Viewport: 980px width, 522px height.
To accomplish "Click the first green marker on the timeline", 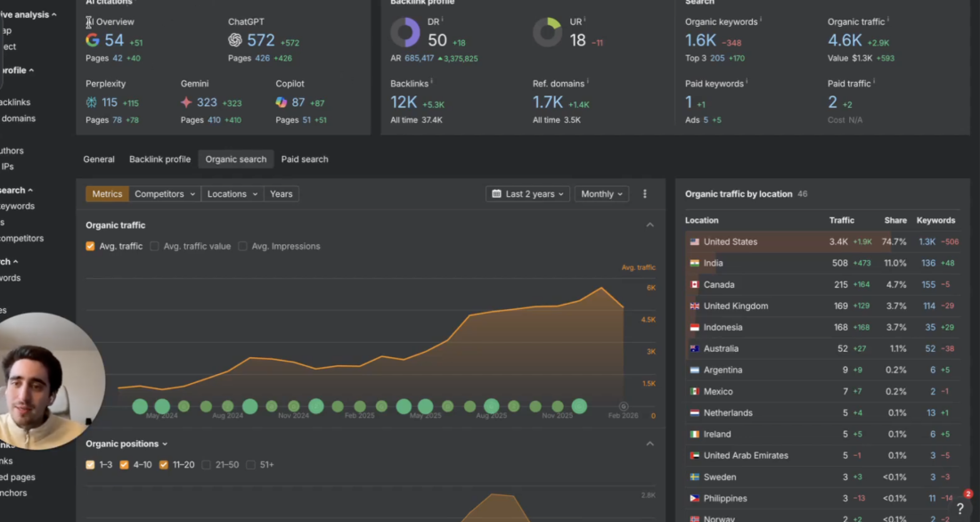I will 140,406.
